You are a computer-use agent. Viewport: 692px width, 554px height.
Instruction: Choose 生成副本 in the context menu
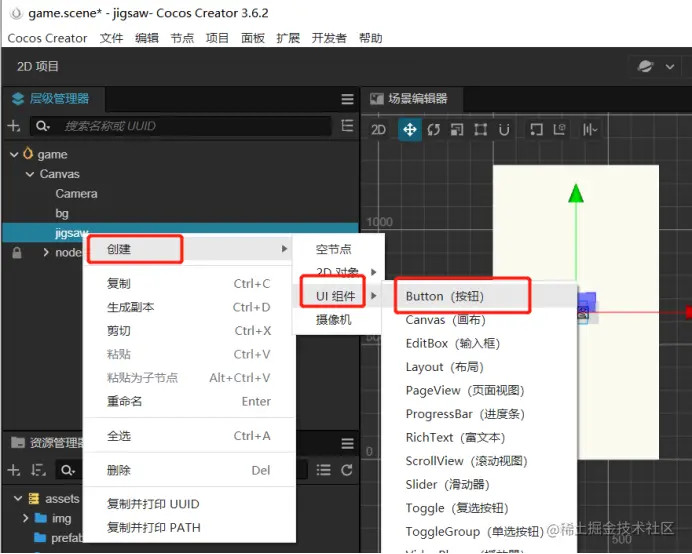point(188,307)
